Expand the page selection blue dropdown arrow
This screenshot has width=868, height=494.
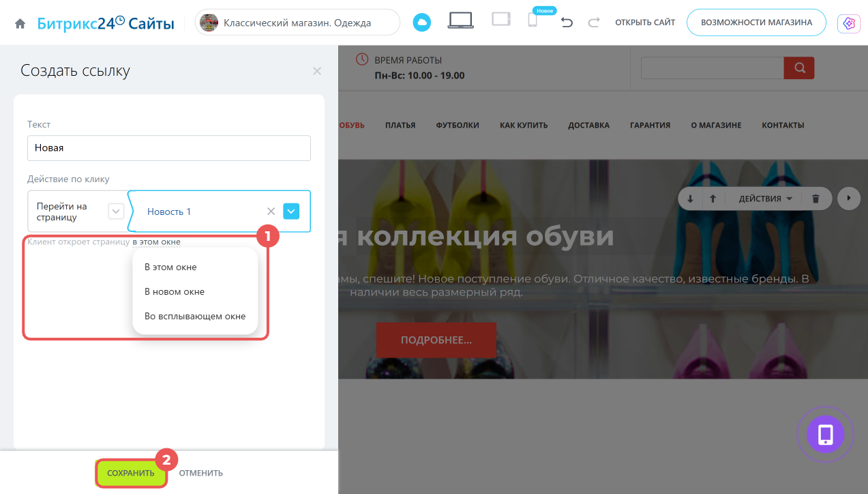(291, 212)
